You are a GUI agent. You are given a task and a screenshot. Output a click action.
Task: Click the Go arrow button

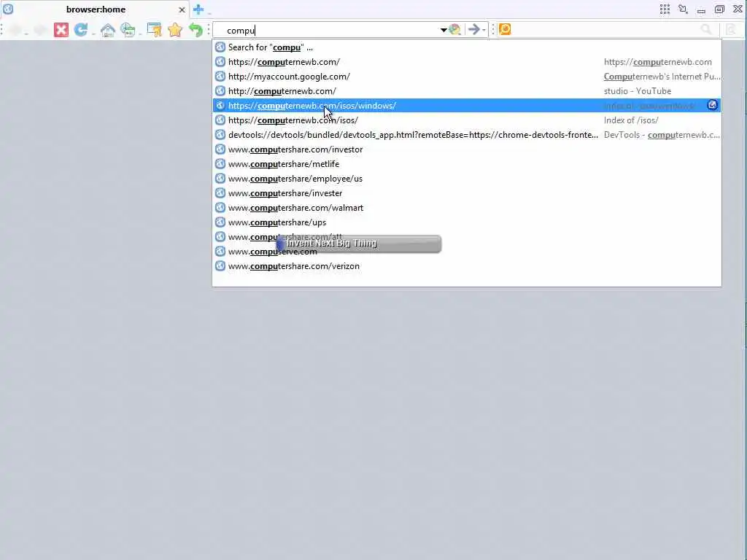tap(473, 29)
